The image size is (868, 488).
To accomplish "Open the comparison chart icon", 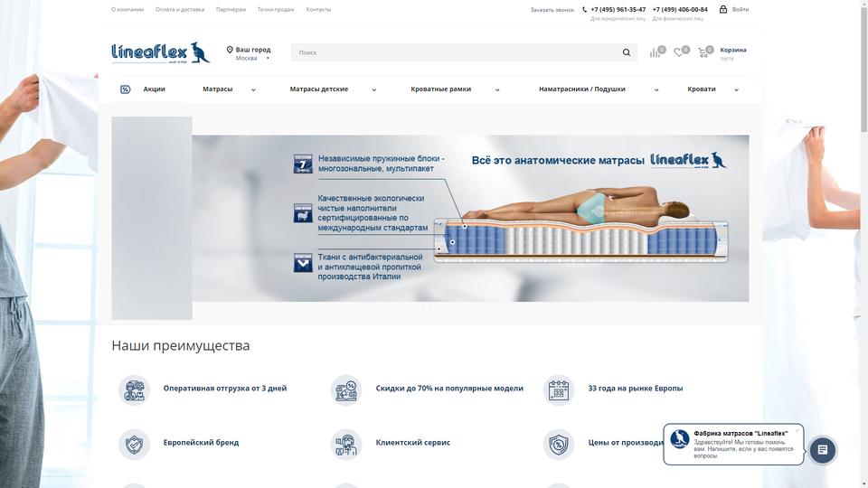I will 655,52.
